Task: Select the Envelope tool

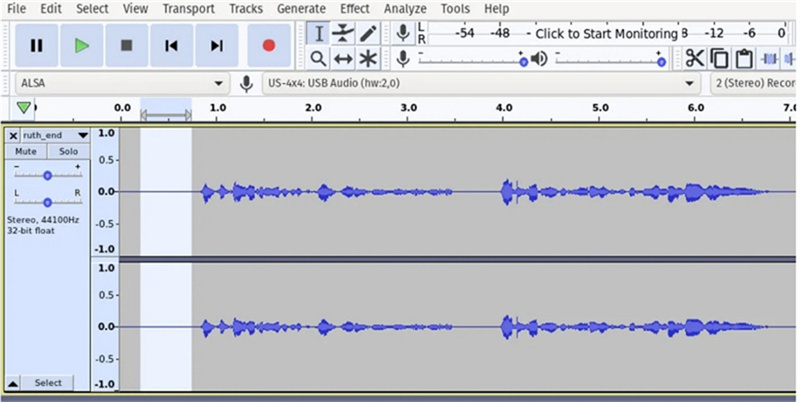Action: 343,33
